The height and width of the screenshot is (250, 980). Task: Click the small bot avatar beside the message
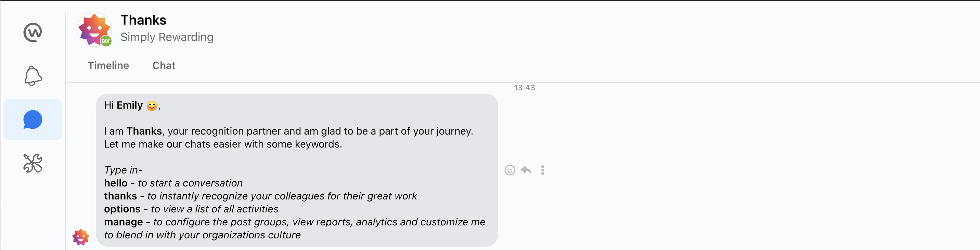[81, 237]
